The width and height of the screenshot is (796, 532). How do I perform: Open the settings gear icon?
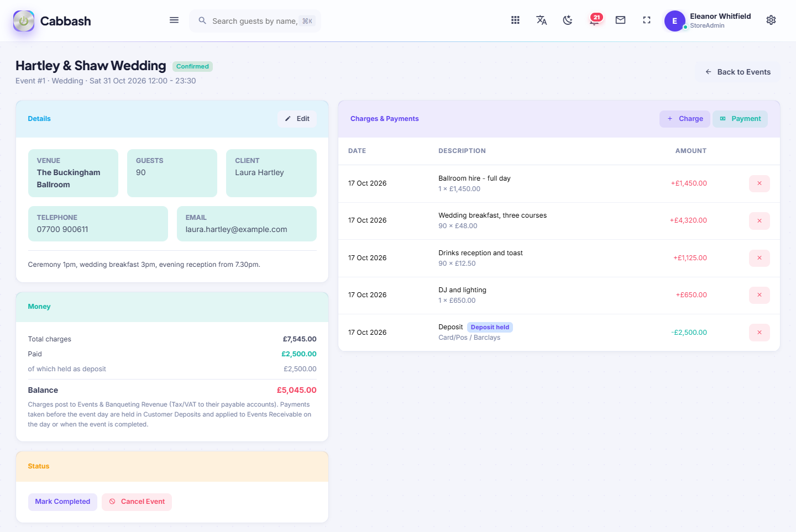(771, 20)
